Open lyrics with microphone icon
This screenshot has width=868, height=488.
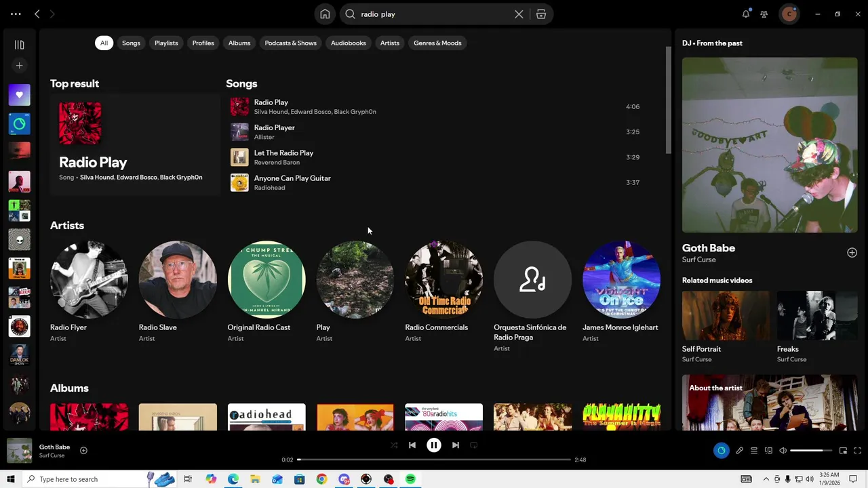click(x=739, y=451)
